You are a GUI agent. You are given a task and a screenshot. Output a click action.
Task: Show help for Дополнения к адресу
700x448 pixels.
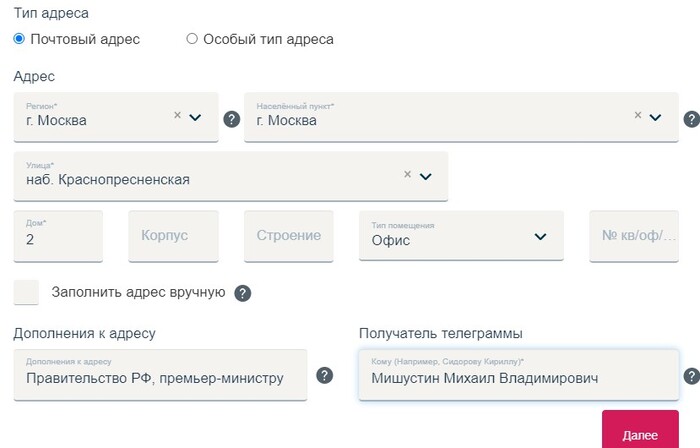[324, 376]
